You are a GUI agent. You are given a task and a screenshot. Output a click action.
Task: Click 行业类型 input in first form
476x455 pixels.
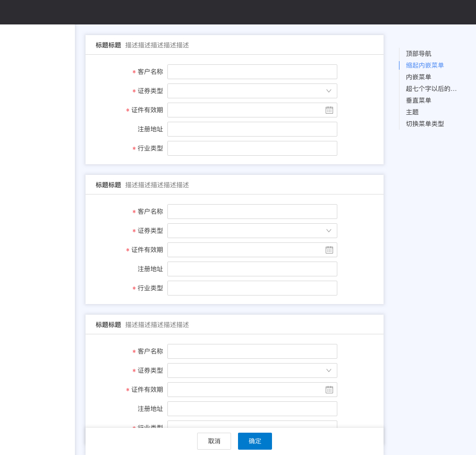[x=252, y=148]
